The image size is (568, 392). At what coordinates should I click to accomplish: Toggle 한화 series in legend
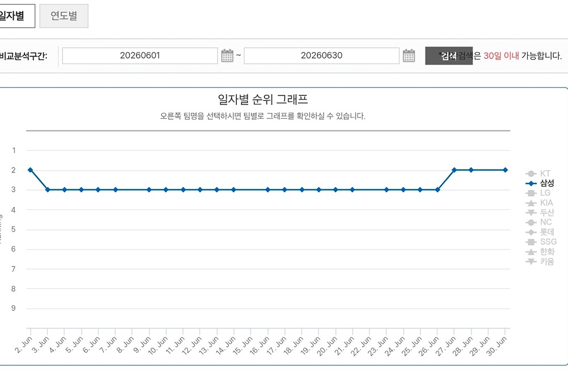[x=540, y=251]
